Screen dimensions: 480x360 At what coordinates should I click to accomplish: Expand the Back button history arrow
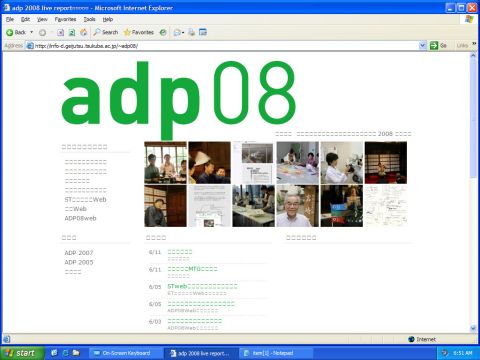pyautogui.click(x=32, y=32)
